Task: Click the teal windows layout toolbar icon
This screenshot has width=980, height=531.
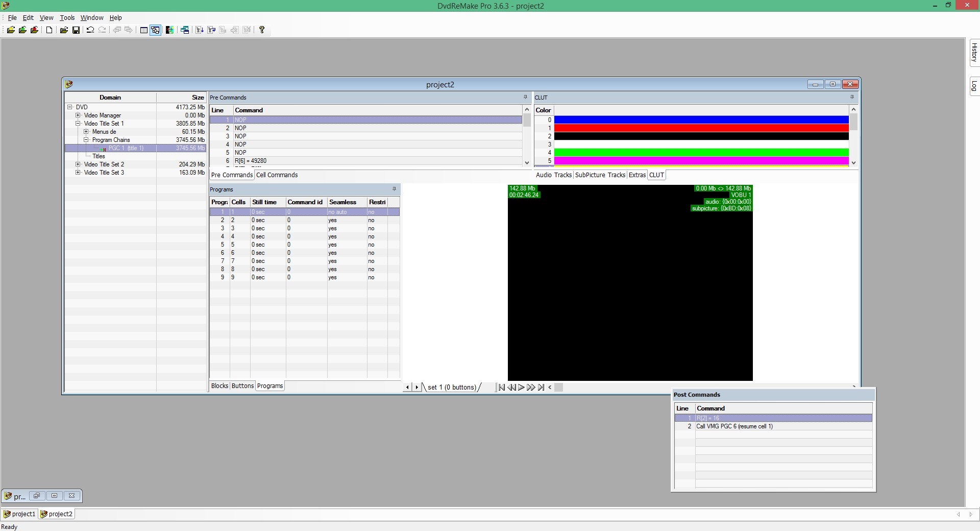Action: 185,30
